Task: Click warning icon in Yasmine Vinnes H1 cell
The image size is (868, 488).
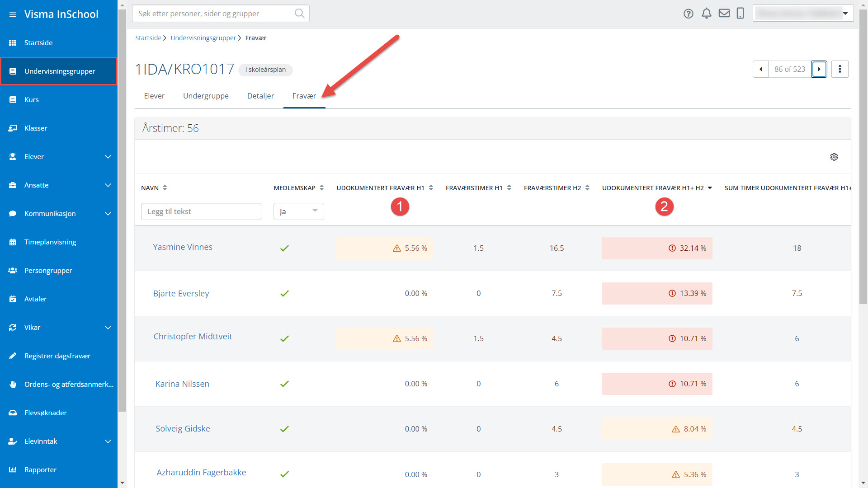Action: 397,248
